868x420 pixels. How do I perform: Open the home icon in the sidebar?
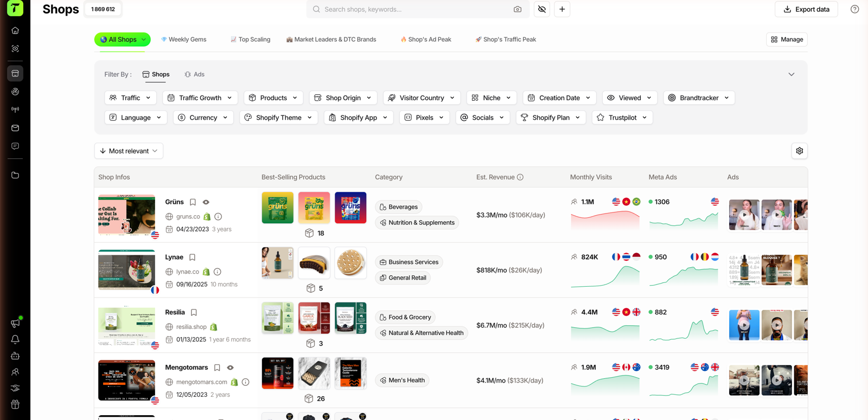(x=15, y=30)
